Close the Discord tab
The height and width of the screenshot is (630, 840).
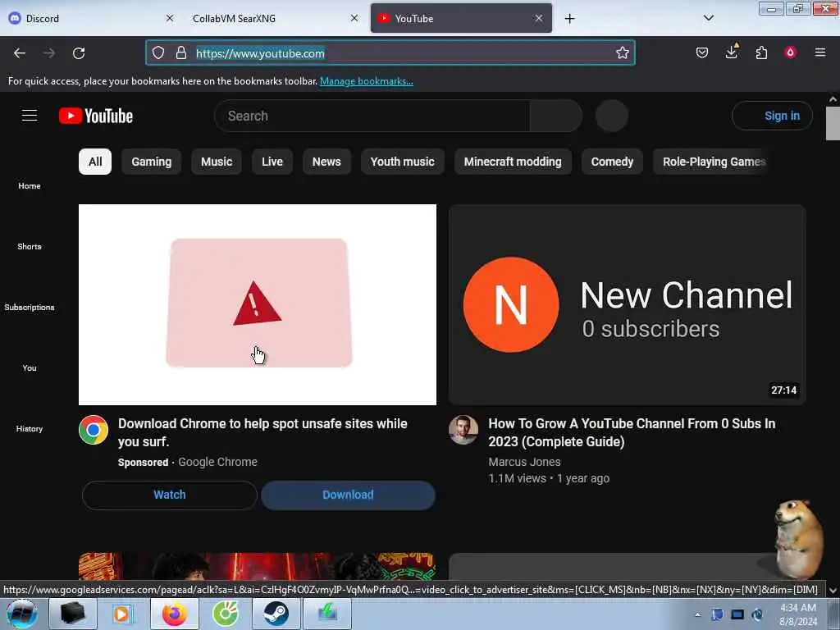click(170, 18)
